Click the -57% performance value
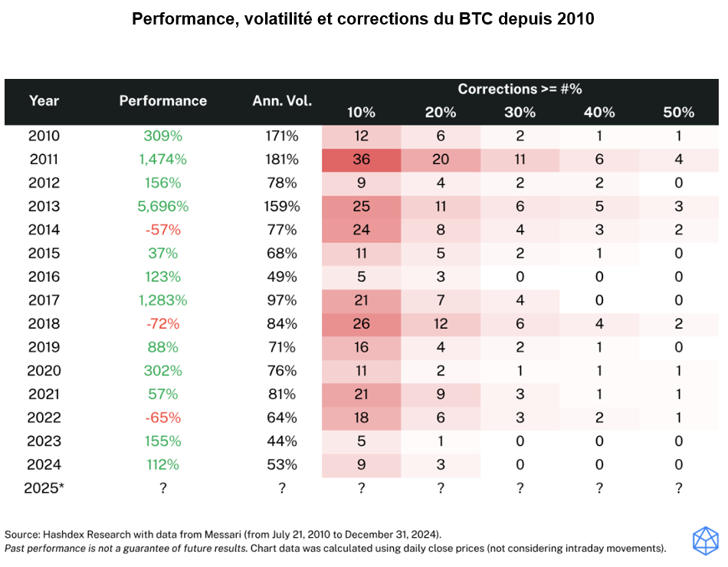Viewport: 728px width, 567px height. click(x=162, y=230)
